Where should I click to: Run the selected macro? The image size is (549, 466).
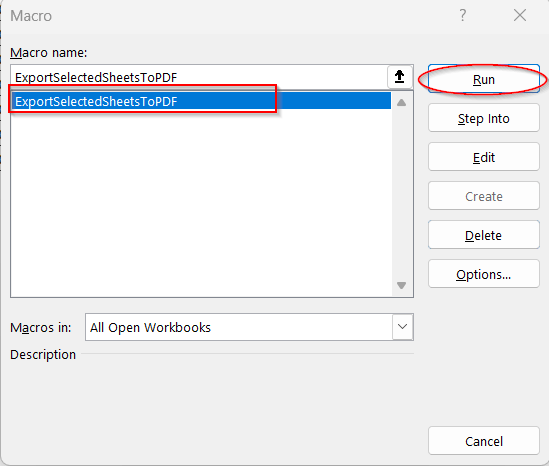coord(484,79)
